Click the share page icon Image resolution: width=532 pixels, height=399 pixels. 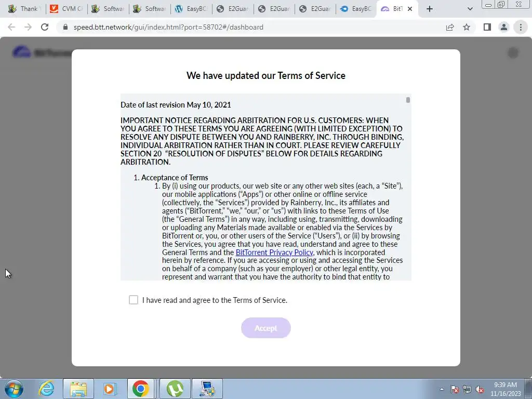(450, 27)
